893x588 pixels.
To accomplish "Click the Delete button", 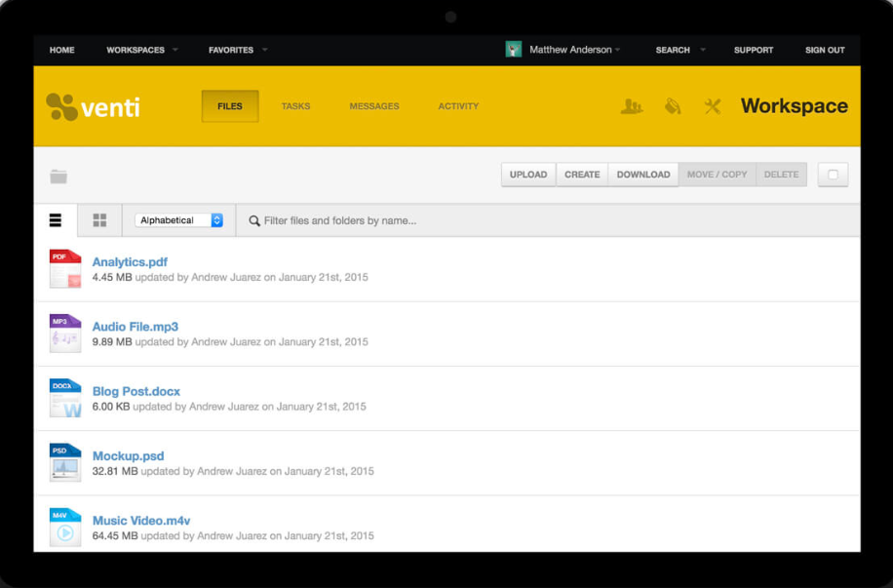I will (782, 175).
